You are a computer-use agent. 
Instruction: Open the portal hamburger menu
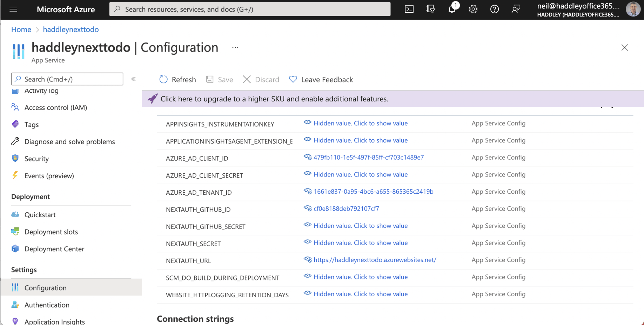(13, 9)
